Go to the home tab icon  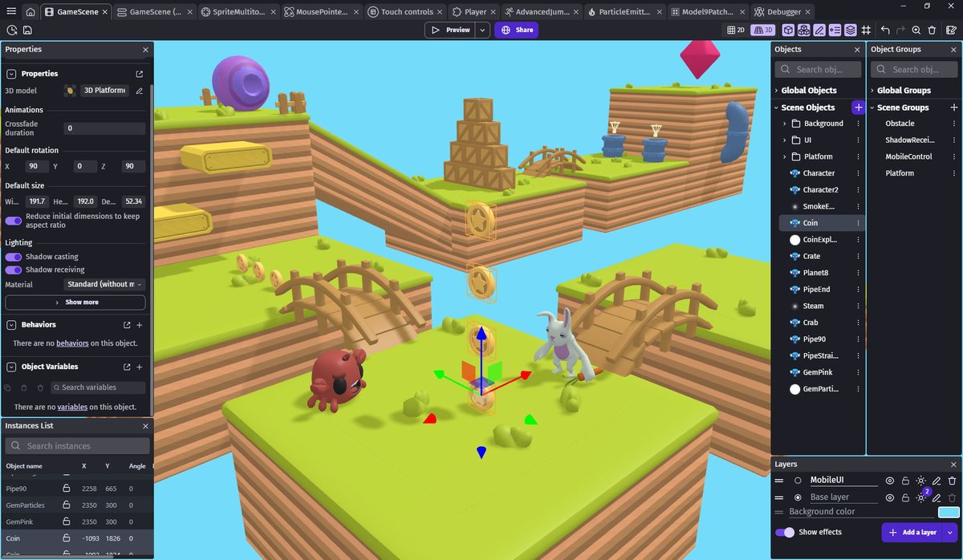(x=30, y=12)
